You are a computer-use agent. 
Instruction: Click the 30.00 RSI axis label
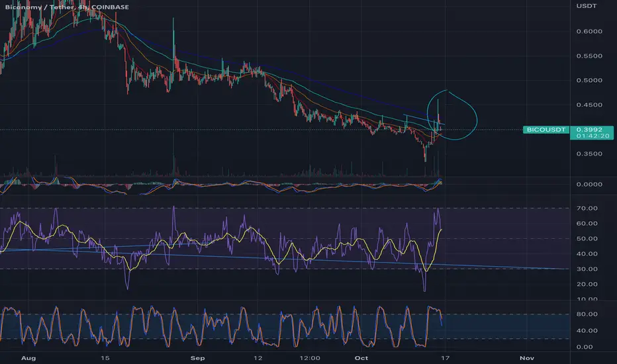coord(587,269)
